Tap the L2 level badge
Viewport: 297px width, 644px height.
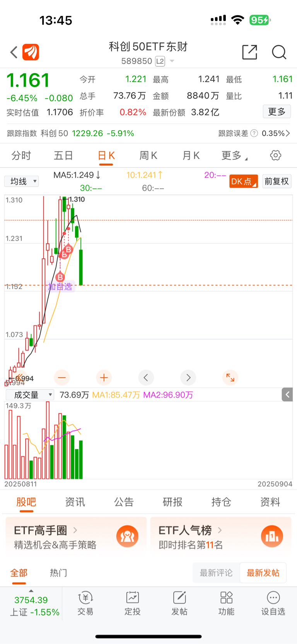pos(160,61)
